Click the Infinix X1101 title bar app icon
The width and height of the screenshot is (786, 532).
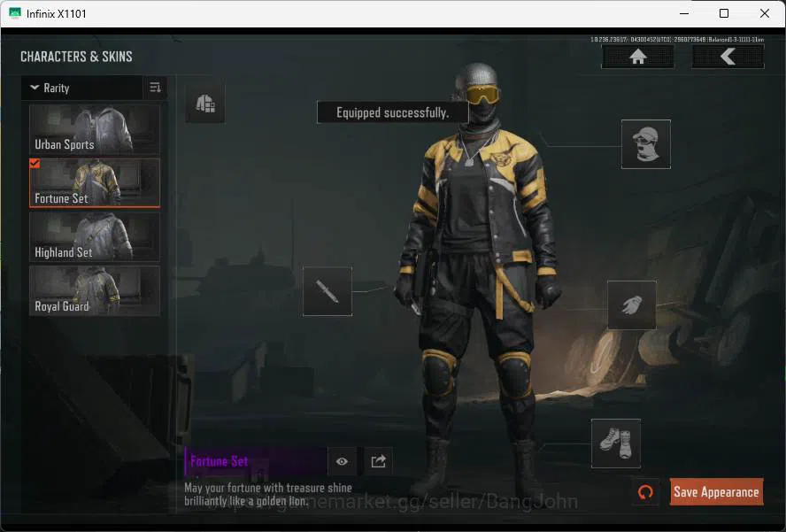(x=15, y=13)
